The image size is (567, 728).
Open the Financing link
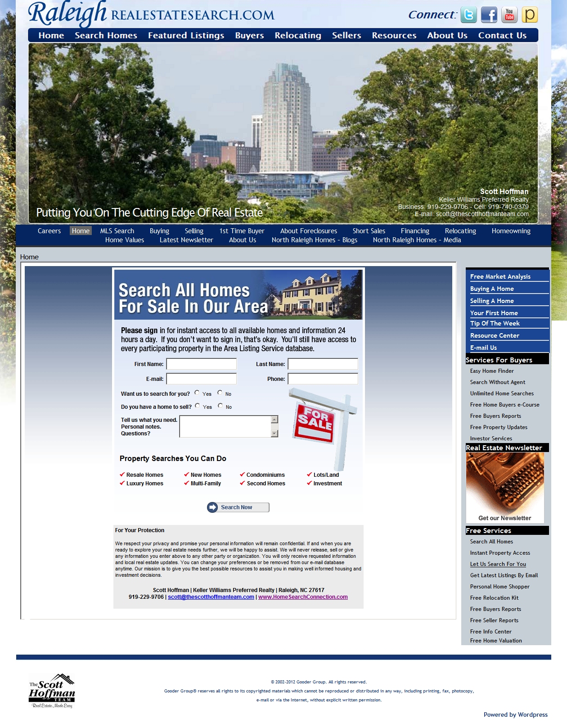[415, 231]
